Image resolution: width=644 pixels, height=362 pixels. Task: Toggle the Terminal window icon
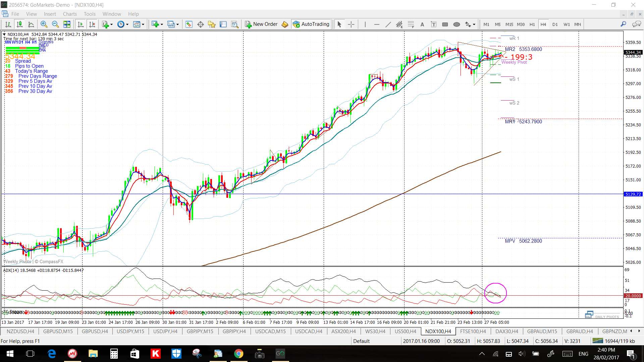click(223, 24)
